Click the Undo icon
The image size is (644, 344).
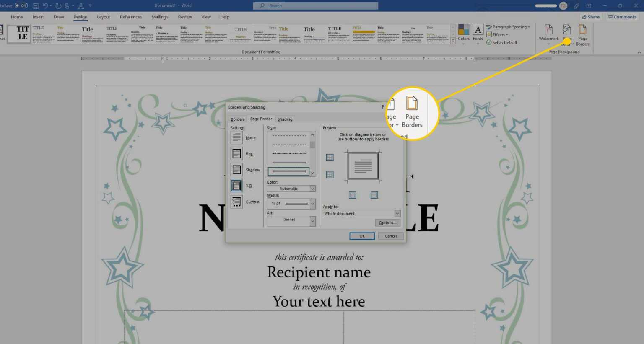(45, 5)
